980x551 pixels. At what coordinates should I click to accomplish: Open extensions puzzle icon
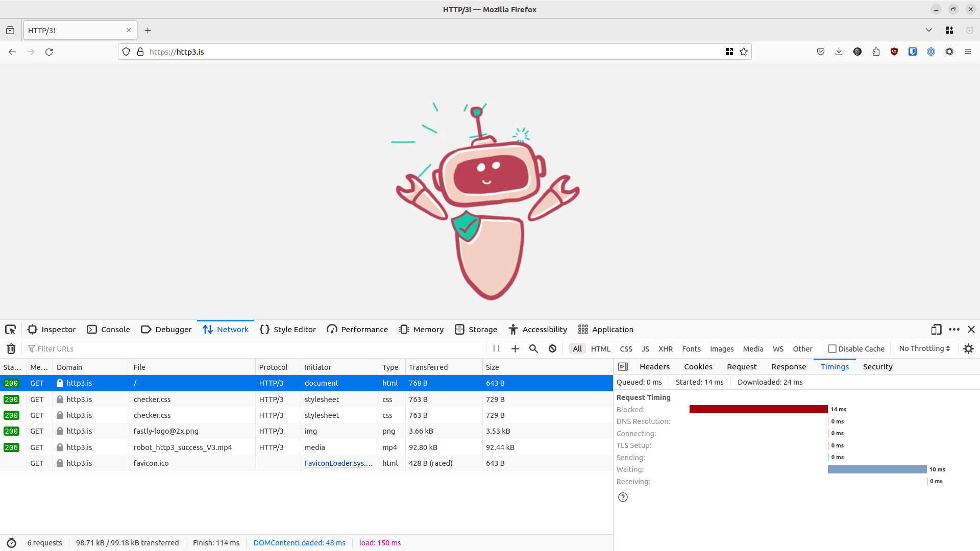[x=876, y=52]
